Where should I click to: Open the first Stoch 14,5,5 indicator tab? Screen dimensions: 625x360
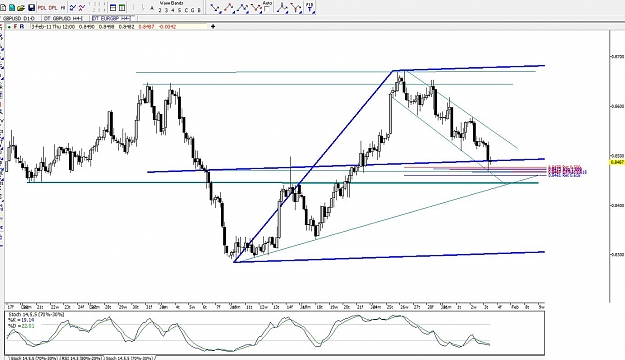[x=33, y=358]
